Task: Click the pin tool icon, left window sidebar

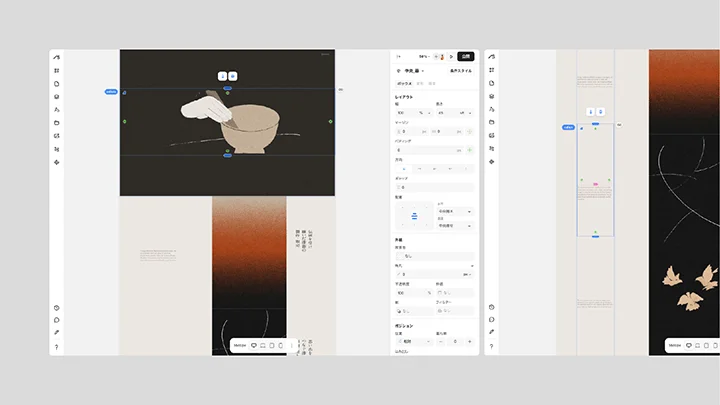Action: pos(56,332)
